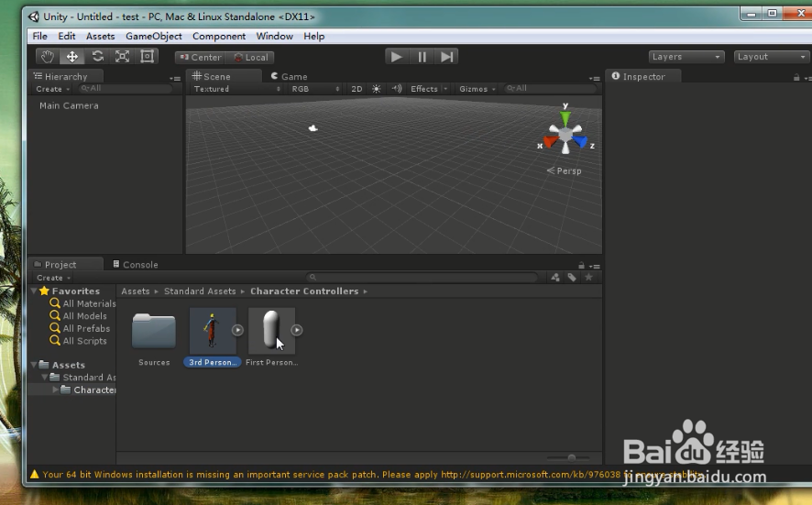Open the Sources folder thumbnail

(x=154, y=332)
